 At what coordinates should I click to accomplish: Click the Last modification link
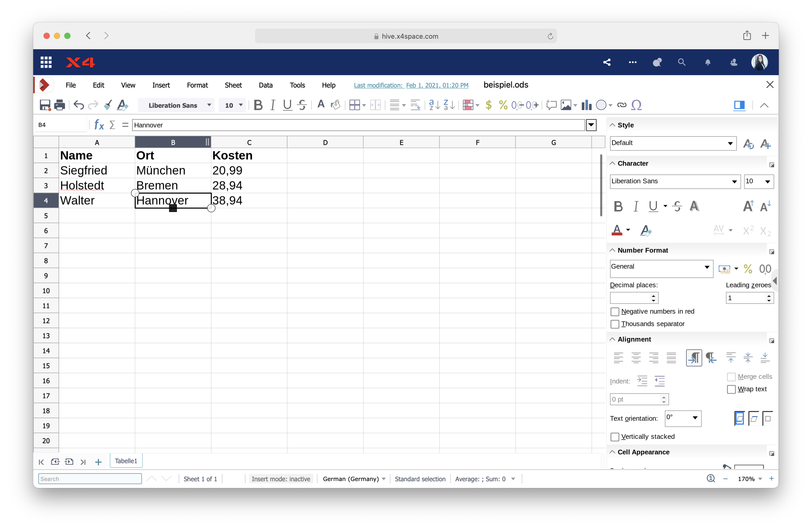click(411, 85)
